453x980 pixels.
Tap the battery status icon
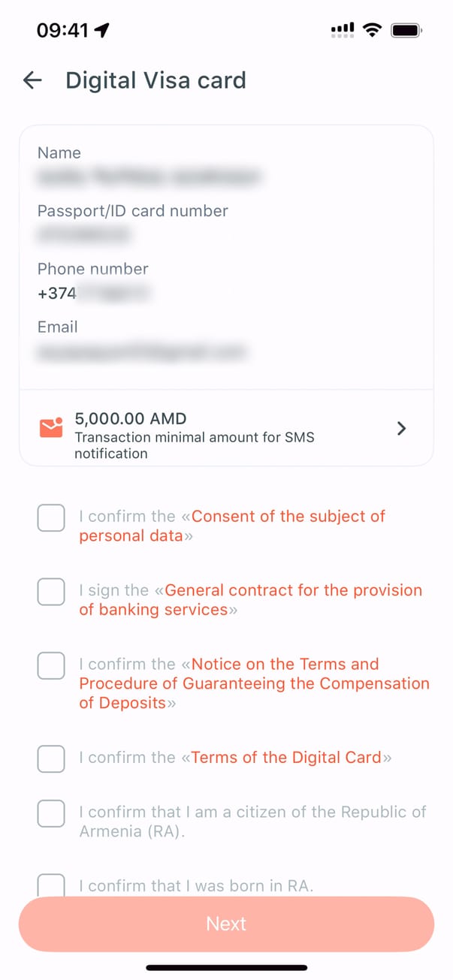tap(407, 30)
